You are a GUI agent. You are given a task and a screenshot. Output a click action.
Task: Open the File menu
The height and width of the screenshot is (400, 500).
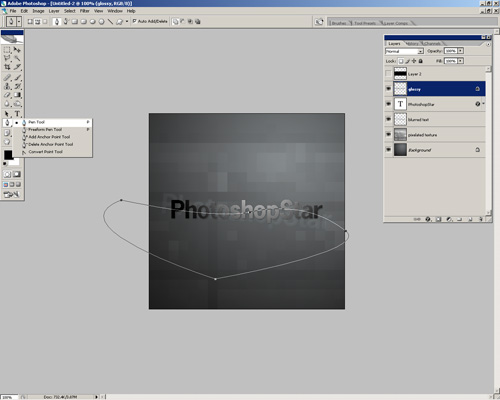[13, 11]
